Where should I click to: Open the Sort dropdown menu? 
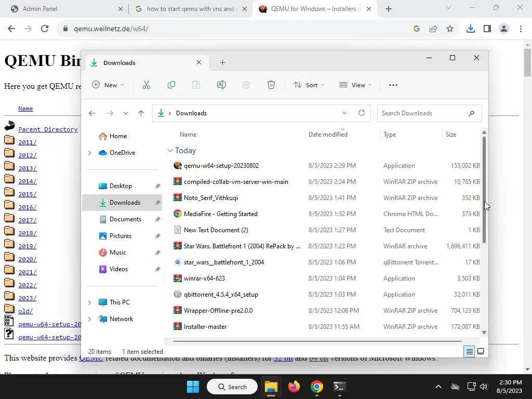point(309,85)
